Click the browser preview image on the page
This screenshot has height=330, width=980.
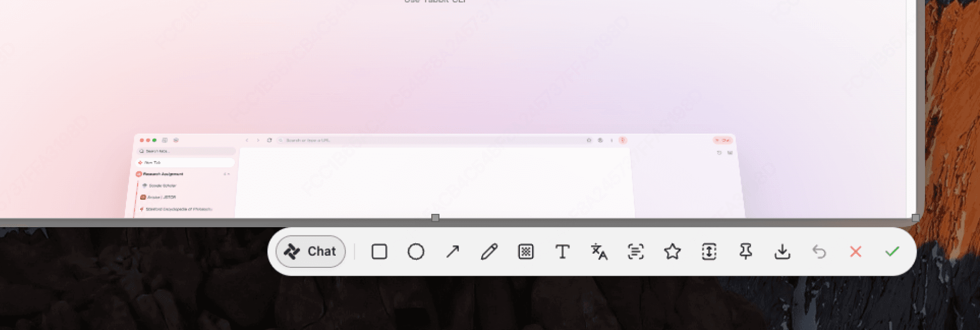[435, 176]
